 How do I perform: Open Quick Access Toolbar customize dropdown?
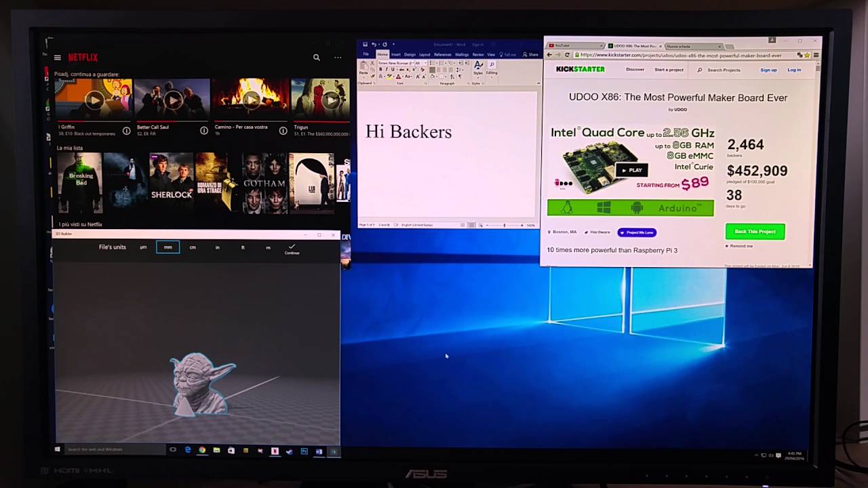pyautogui.click(x=394, y=44)
